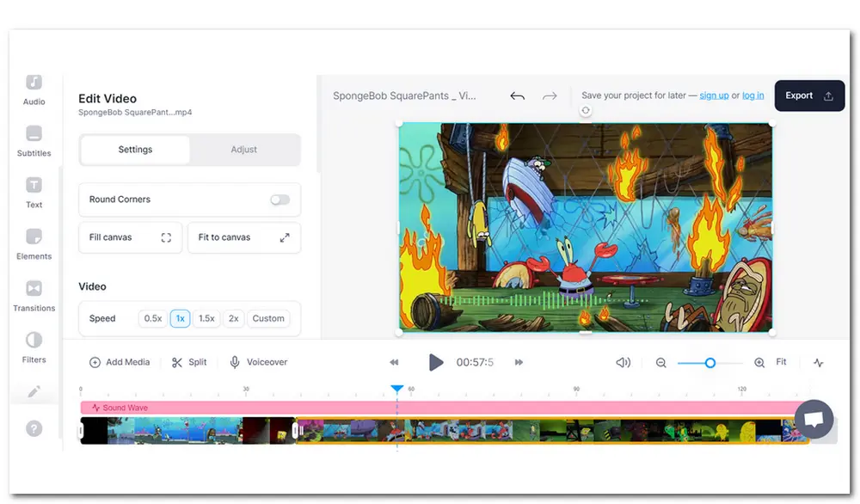Switch to the Adjust tab
860x504 pixels.
(x=244, y=149)
